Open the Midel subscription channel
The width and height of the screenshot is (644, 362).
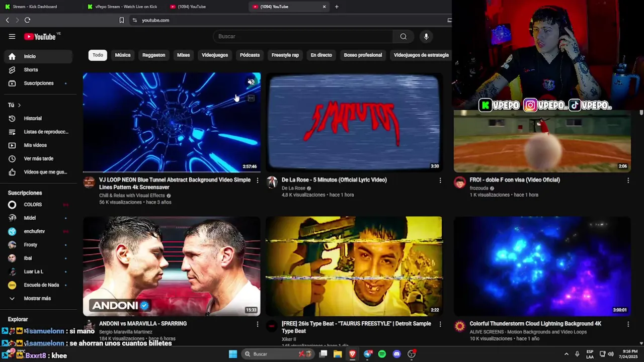coord(38,218)
